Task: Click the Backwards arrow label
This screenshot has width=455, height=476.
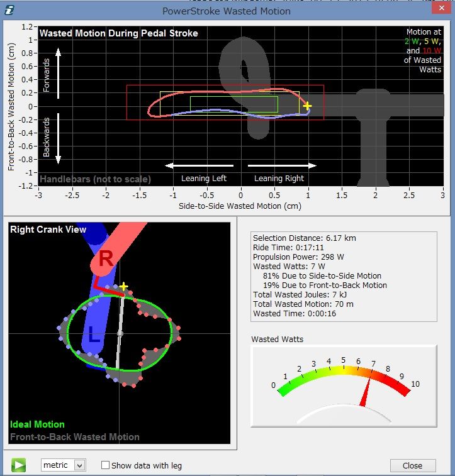Action: coord(46,137)
